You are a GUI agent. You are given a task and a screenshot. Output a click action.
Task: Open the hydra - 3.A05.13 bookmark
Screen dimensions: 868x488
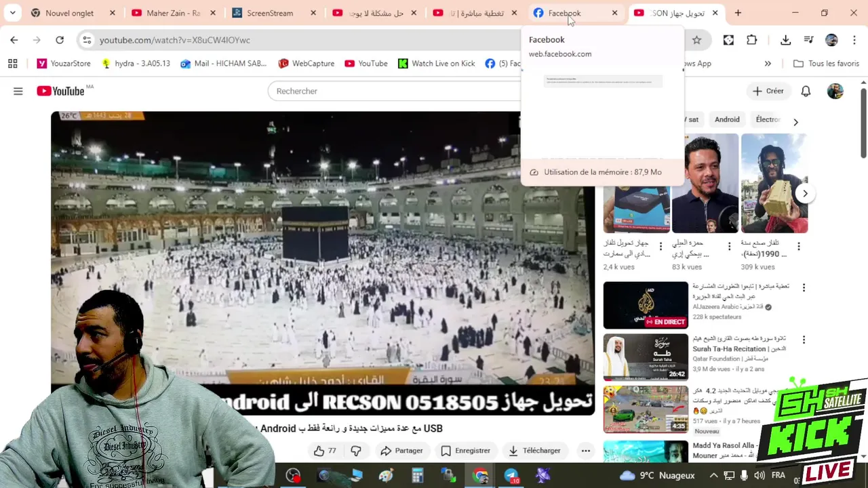pos(136,63)
